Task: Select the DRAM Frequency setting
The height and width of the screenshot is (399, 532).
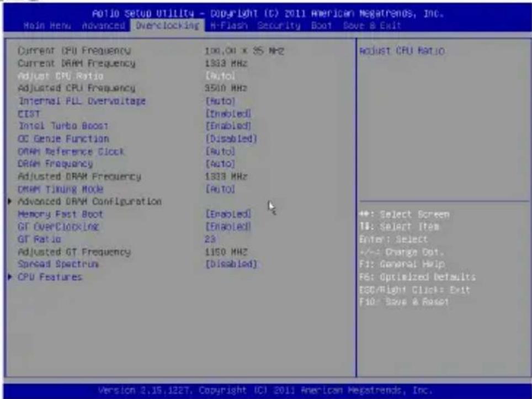Action: [55, 164]
